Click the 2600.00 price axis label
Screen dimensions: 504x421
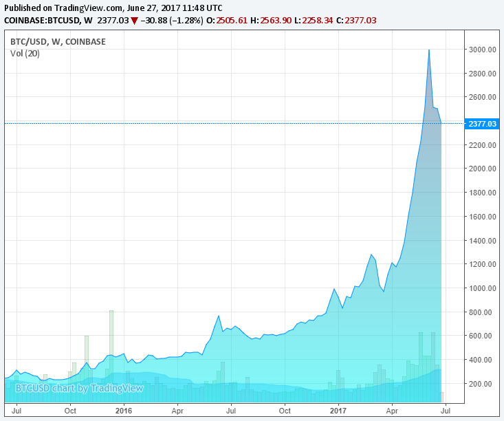[x=482, y=97]
